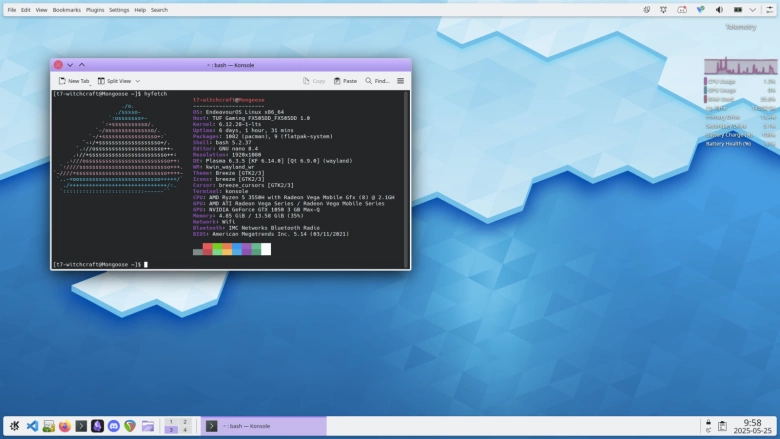
Task: Open a New Tab in Konsole
Action: pyautogui.click(x=74, y=81)
